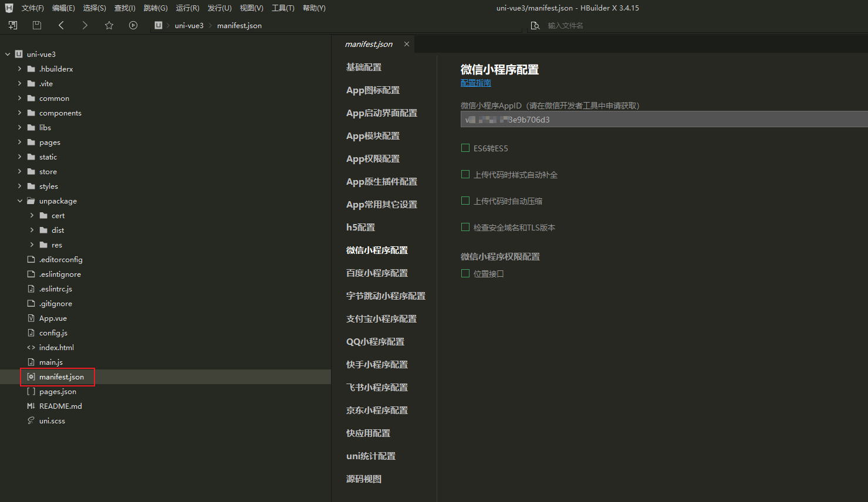The height and width of the screenshot is (502, 868).
Task: Close the manifest.json editor tab
Action: (407, 44)
